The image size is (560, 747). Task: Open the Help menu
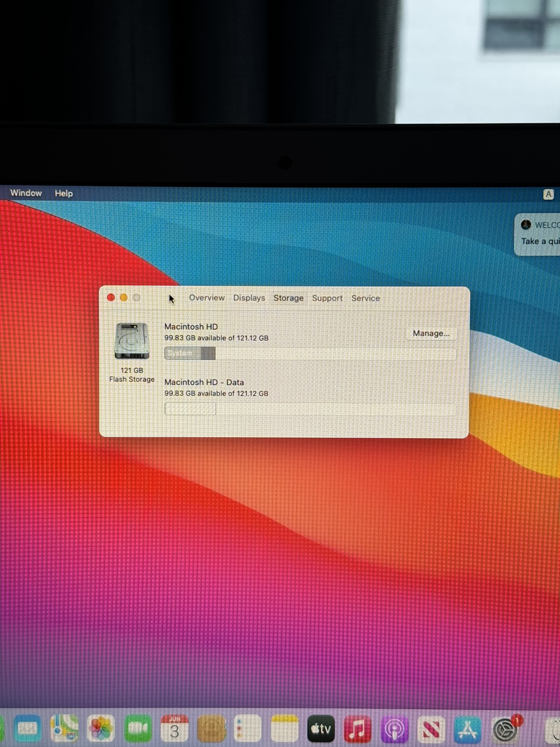[63, 194]
